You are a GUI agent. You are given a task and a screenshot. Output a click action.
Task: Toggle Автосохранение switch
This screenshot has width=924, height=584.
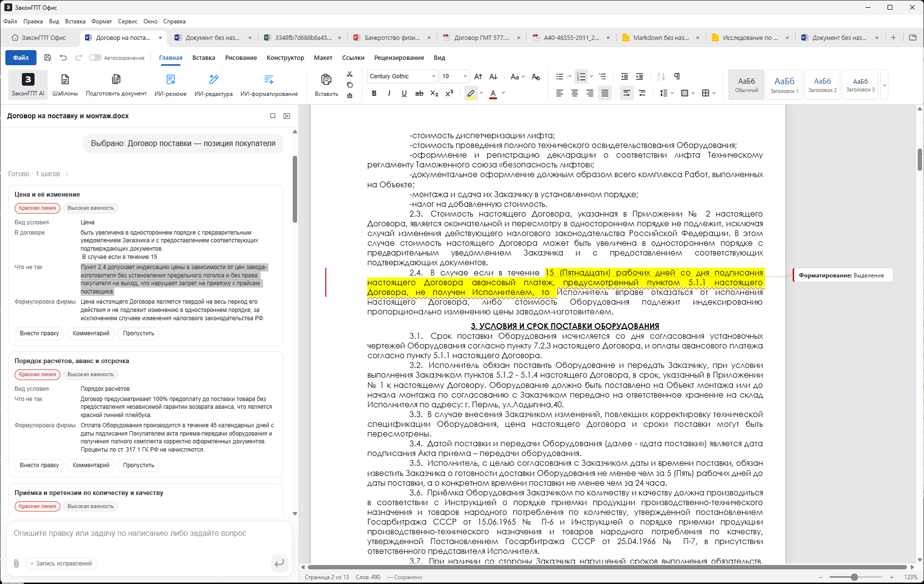(x=95, y=57)
